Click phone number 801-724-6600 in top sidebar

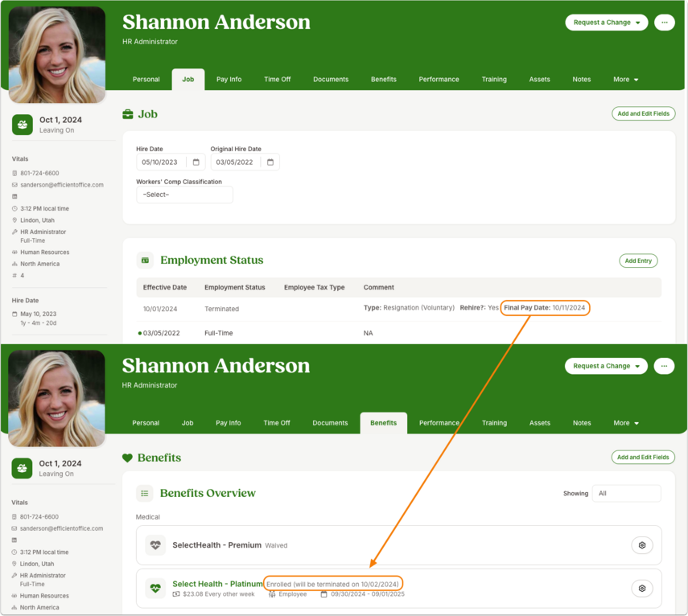coord(39,173)
